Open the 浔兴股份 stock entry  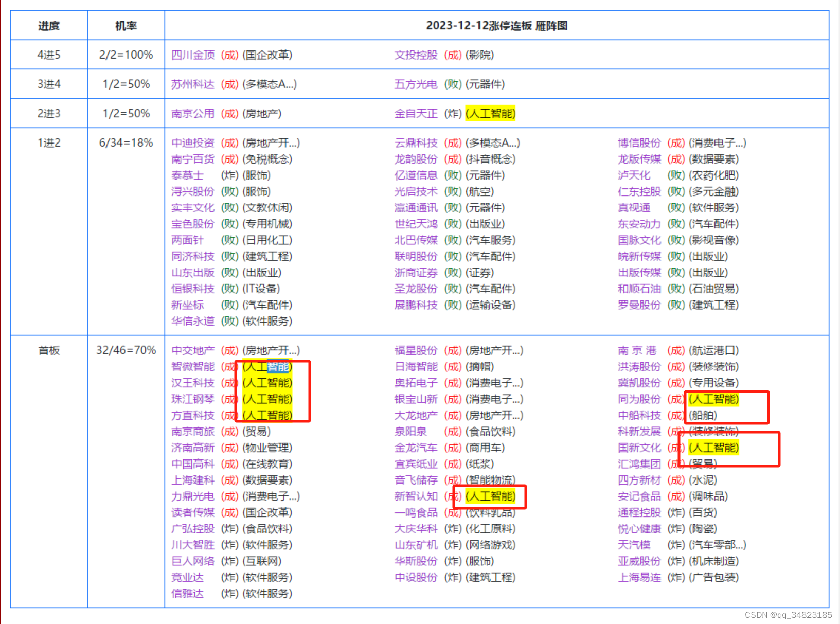coord(193,192)
